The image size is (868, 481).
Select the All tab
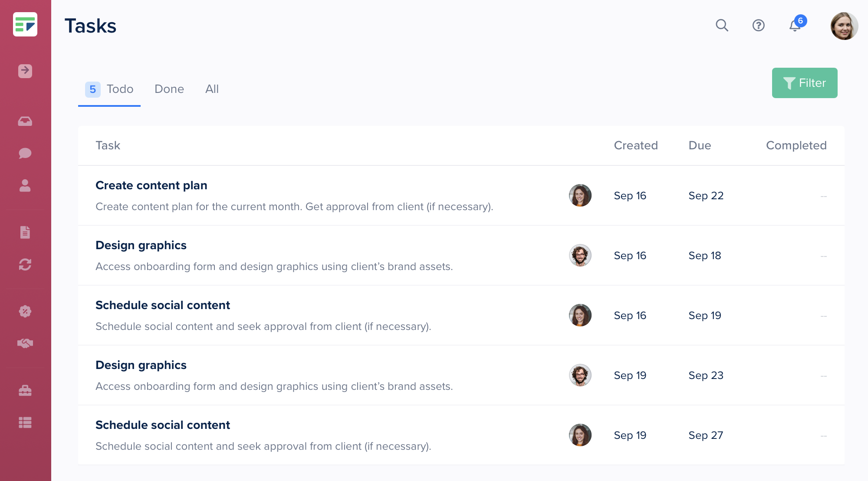point(211,89)
